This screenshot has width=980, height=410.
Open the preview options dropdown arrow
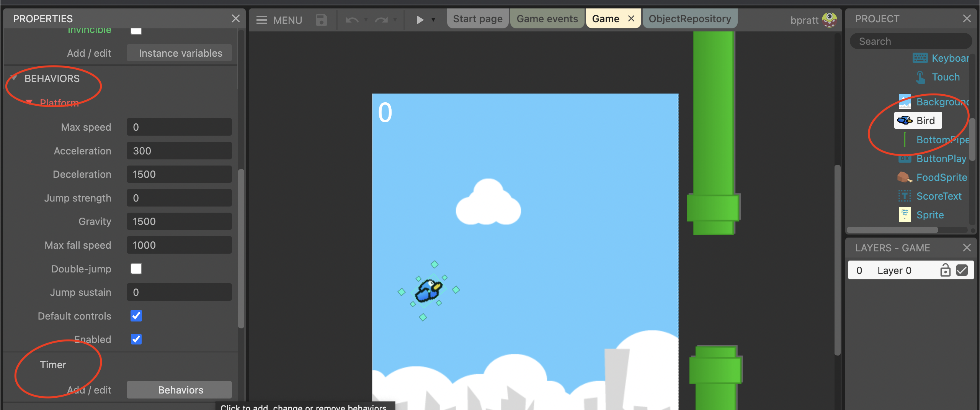tap(433, 20)
